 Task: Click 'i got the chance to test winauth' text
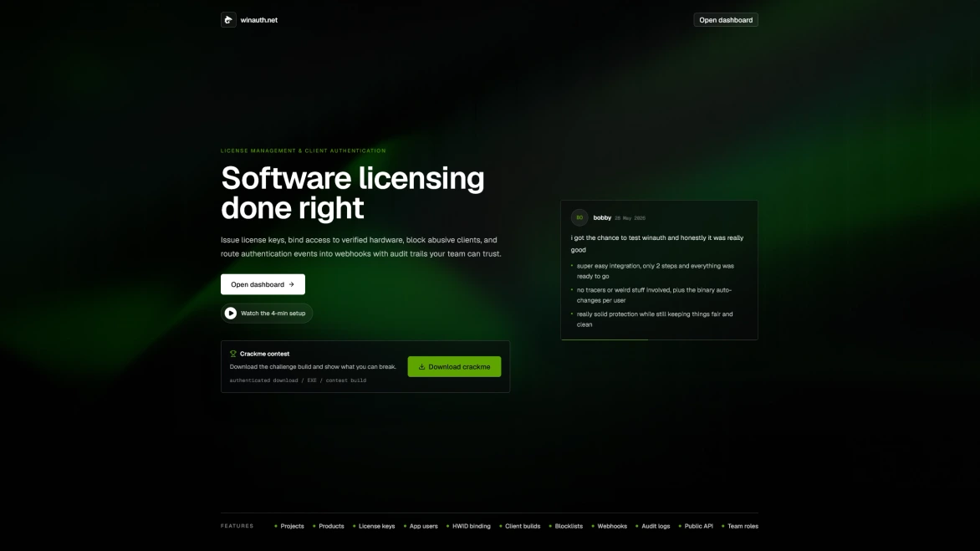657,243
